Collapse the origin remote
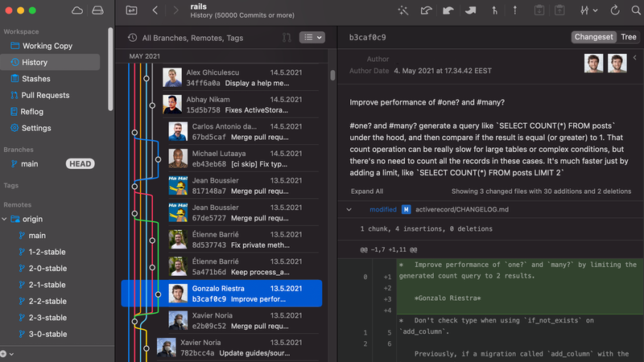 (x=4, y=219)
